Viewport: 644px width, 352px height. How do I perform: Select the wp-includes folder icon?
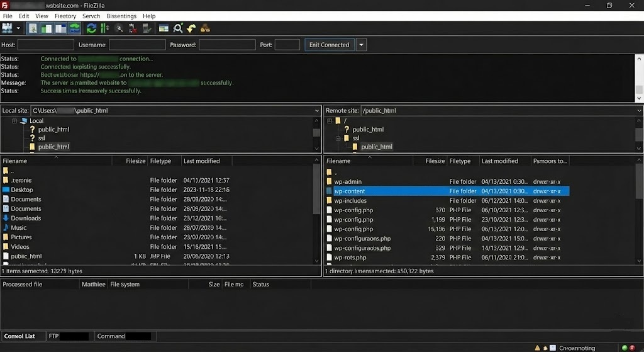tap(329, 201)
